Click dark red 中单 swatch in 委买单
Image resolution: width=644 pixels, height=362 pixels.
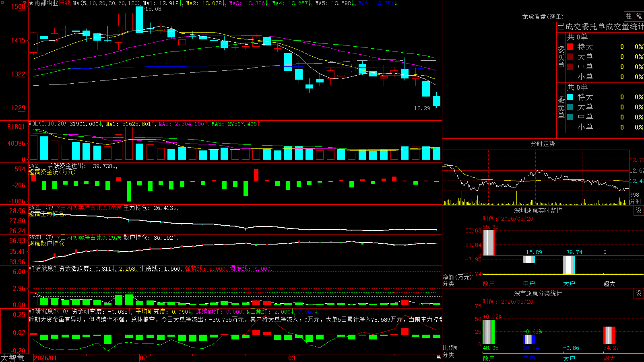tap(570, 67)
